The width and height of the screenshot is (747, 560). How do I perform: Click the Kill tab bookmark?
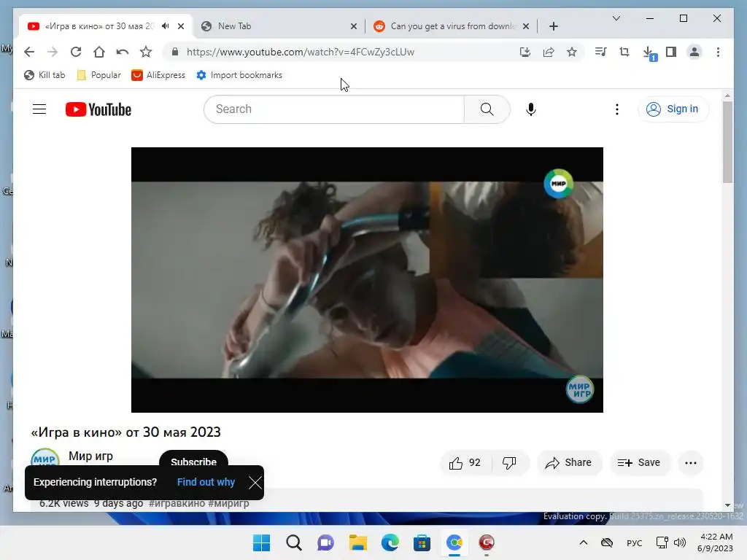44,75
